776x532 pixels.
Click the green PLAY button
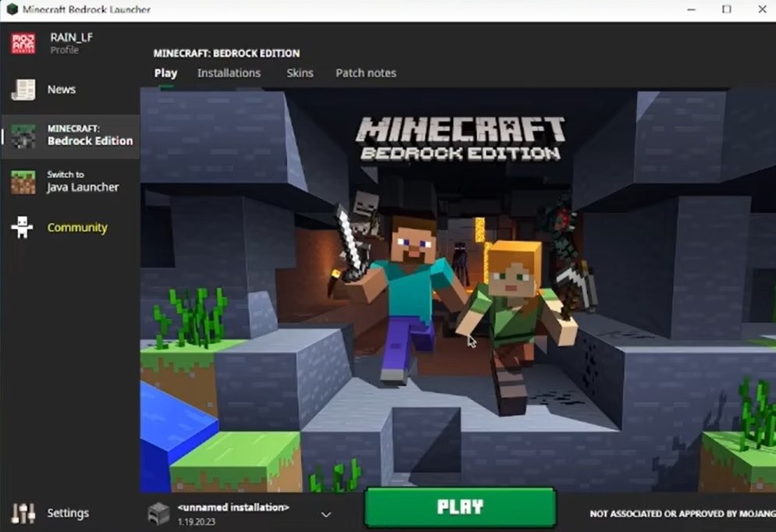(x=461, y=507)
